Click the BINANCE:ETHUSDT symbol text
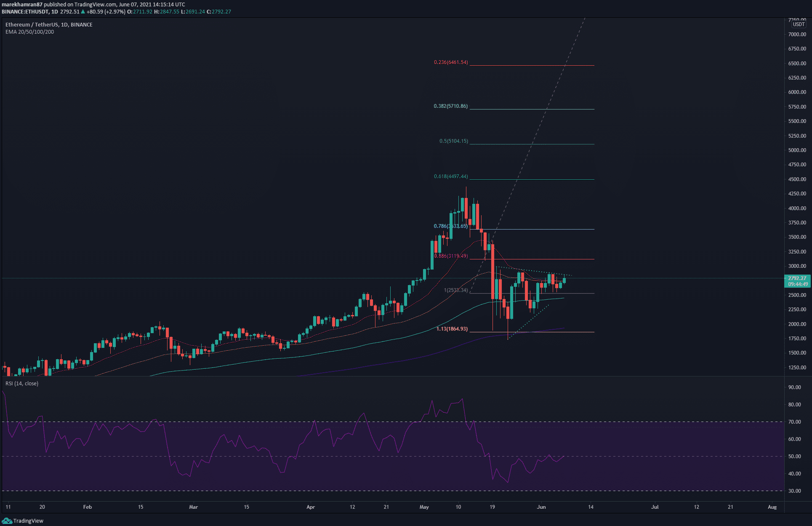 [25, 12]
